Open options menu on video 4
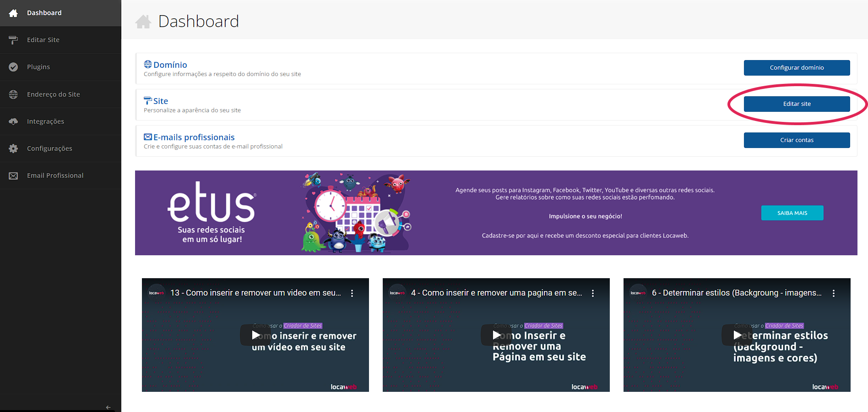868x412 pixels. (x=592, y=293)
